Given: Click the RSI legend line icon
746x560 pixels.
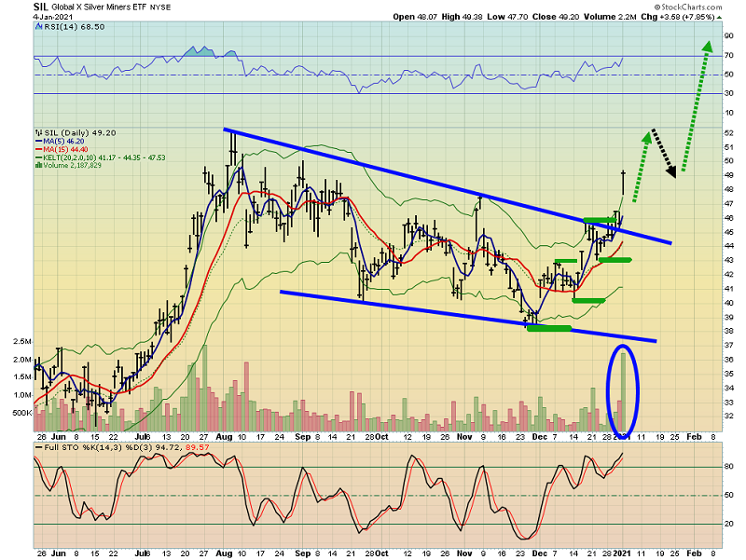Looking at the screenshot, I should tap(39, 27).
